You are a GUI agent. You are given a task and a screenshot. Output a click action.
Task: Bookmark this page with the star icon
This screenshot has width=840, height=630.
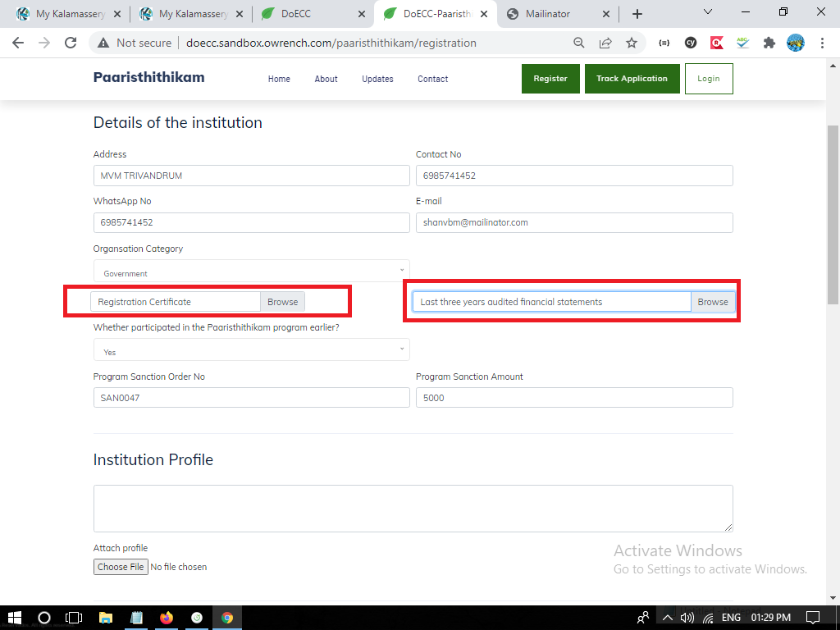[631, 43]
